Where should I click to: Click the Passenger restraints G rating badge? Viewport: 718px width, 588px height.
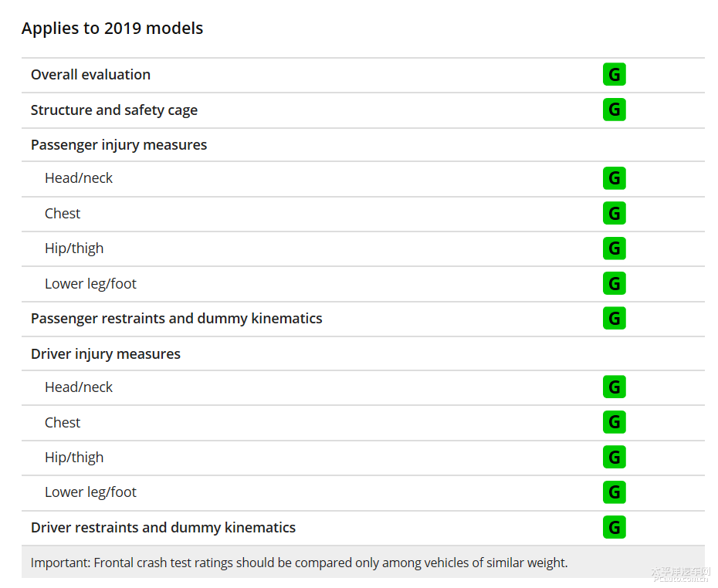[614, 318]
